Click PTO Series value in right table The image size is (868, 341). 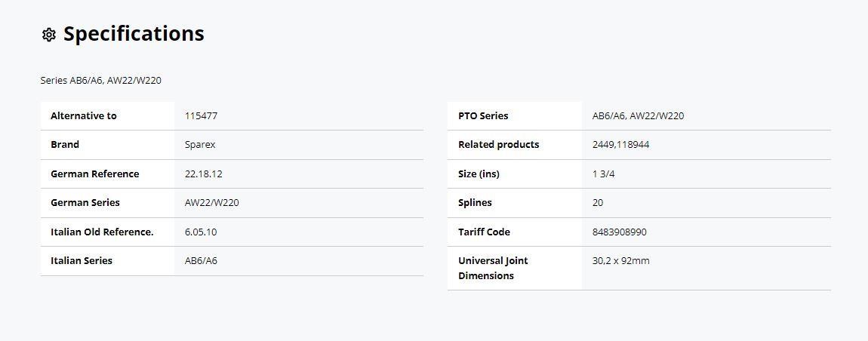click(x=639, y=116)
